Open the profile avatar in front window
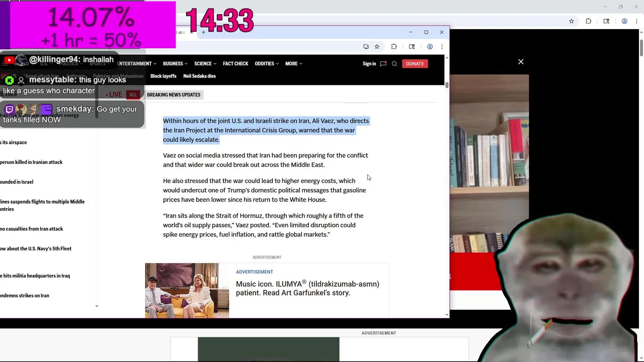 430,47
